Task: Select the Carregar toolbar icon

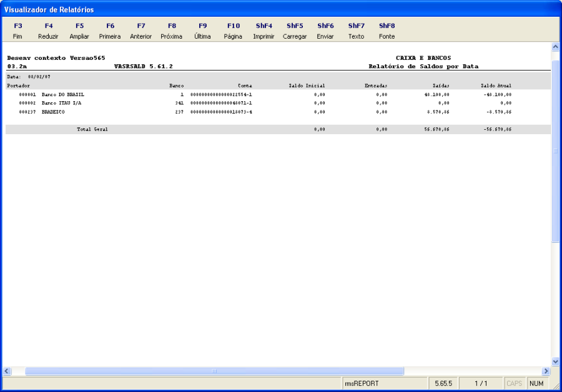Action: (294, 31)
